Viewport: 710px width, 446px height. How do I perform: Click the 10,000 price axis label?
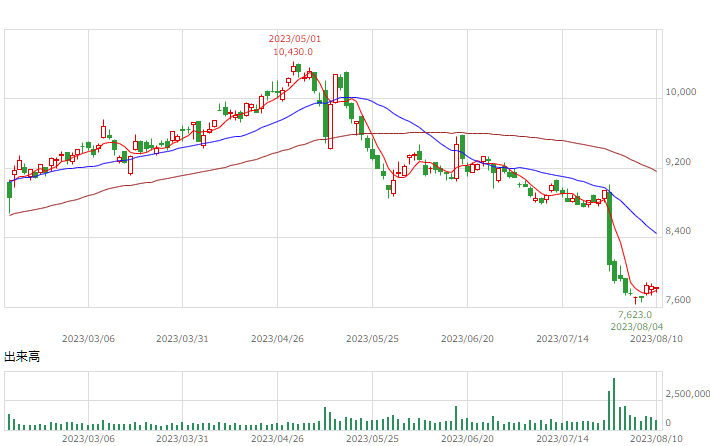point(681,92)
